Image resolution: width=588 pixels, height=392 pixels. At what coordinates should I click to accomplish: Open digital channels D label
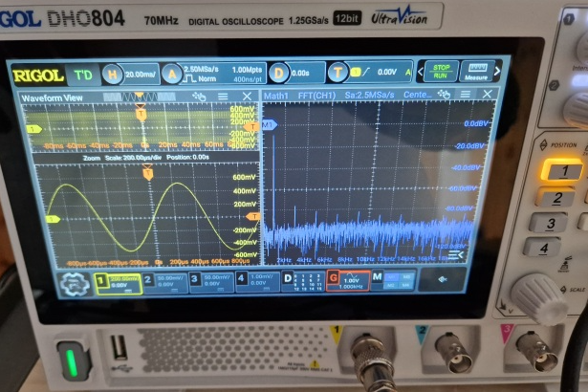[303, 282]
